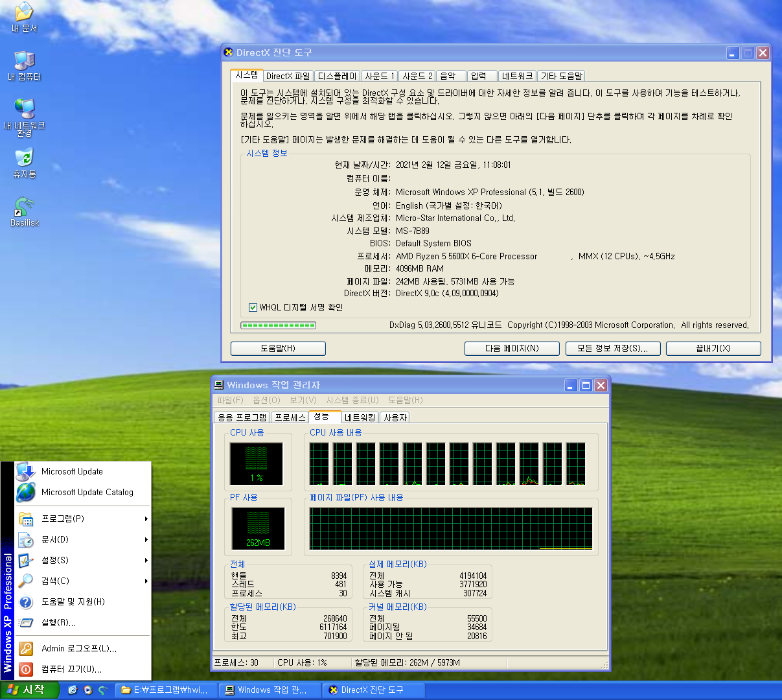This screenshot has height=700, width=782.
Task: Open the 보기(V) menu in Task Manager
Action: coord(303,400)
